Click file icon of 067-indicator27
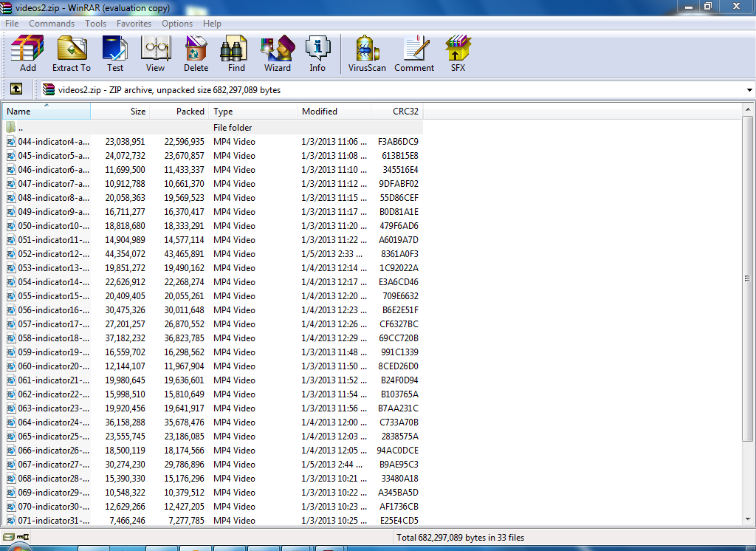The image size is (756, 551). click(11, 464)
